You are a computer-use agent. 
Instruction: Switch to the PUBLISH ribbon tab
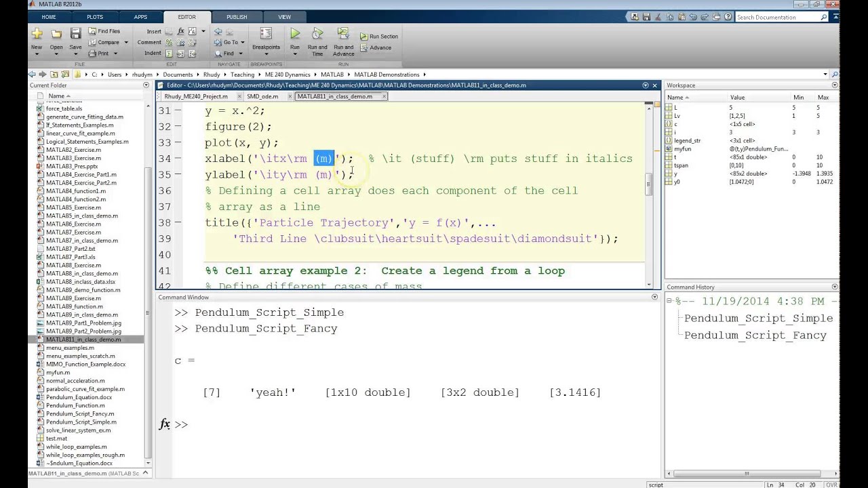(x=237, y=17)
